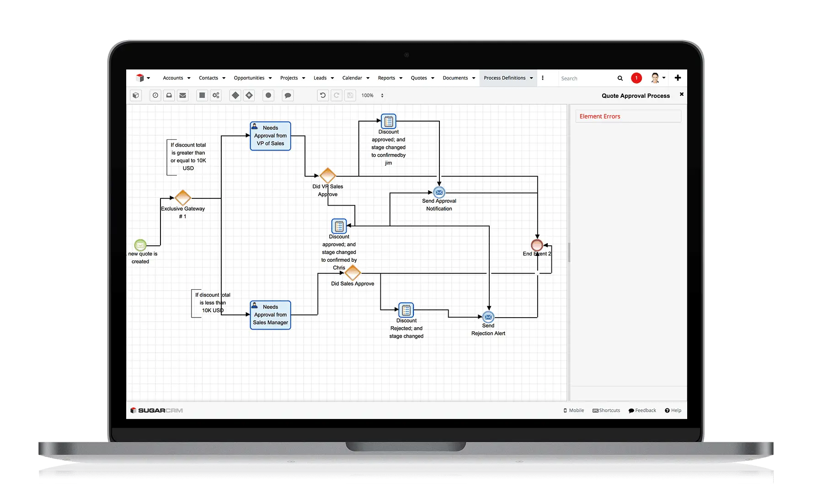Open the Feedback link in footer
This screenshot has height=504, width=823.
coord(642,410)
